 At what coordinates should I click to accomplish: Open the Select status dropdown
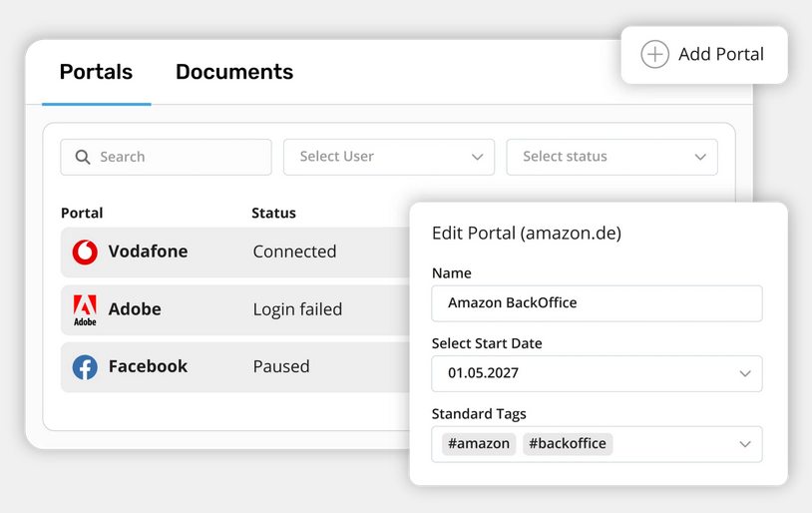click(x=612, y=157)
